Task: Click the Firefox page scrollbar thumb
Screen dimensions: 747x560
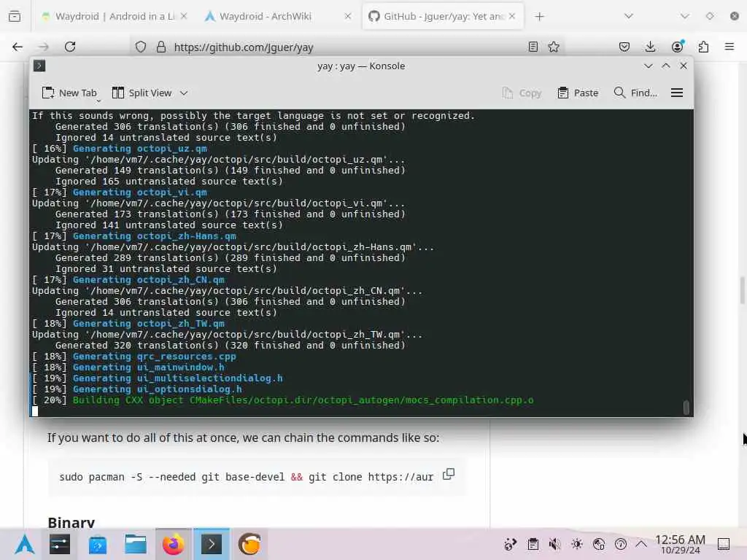Action: 742,289
